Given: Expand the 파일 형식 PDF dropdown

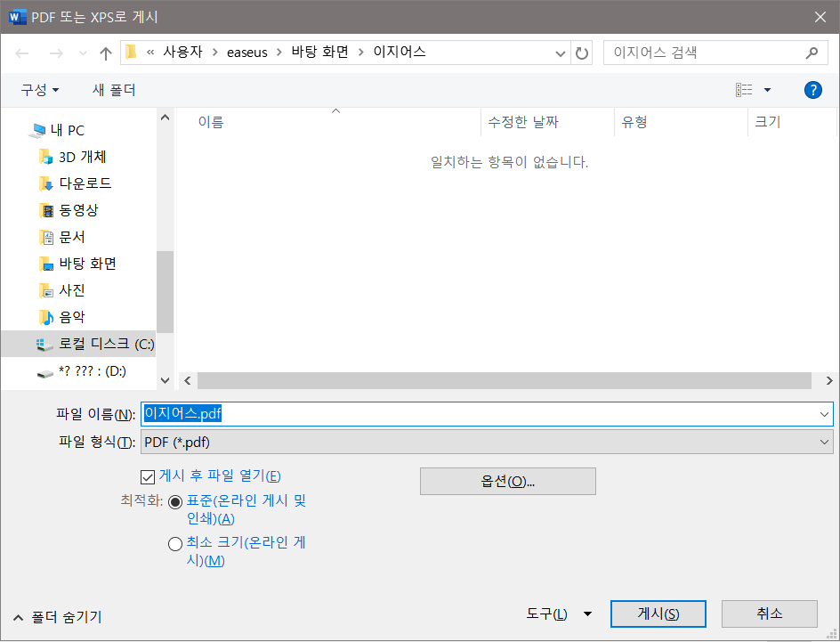Looking at the screenshot, I should (x=486, y=442).
